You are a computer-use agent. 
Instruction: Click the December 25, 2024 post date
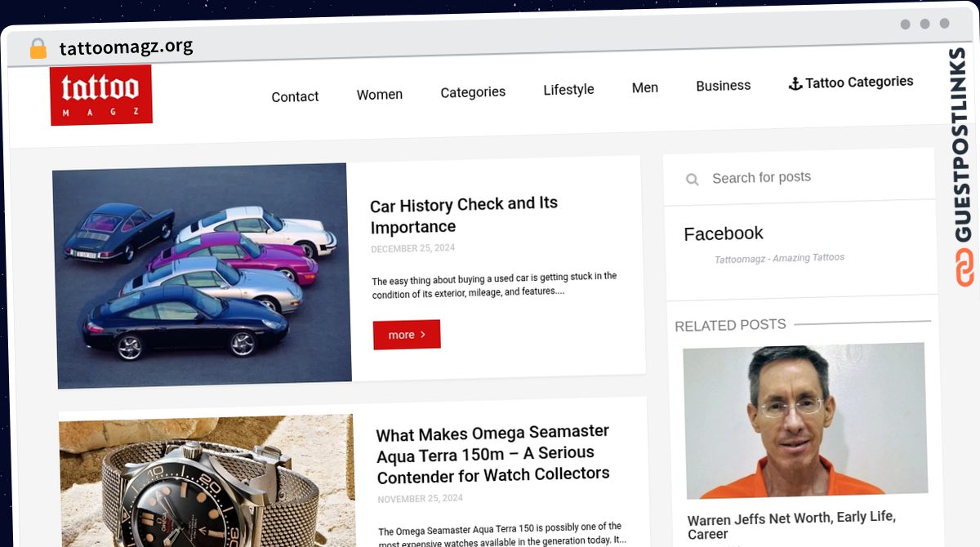tap(412, 249)
